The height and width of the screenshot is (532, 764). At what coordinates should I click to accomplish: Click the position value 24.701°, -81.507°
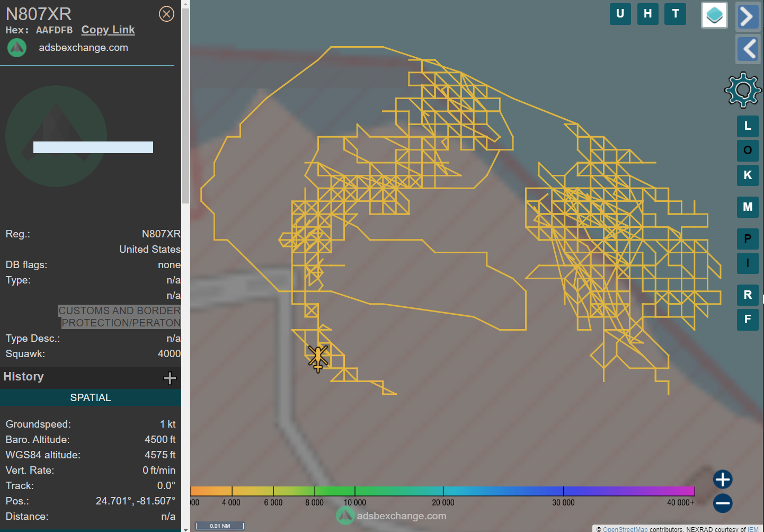click(x=136, y=501)
